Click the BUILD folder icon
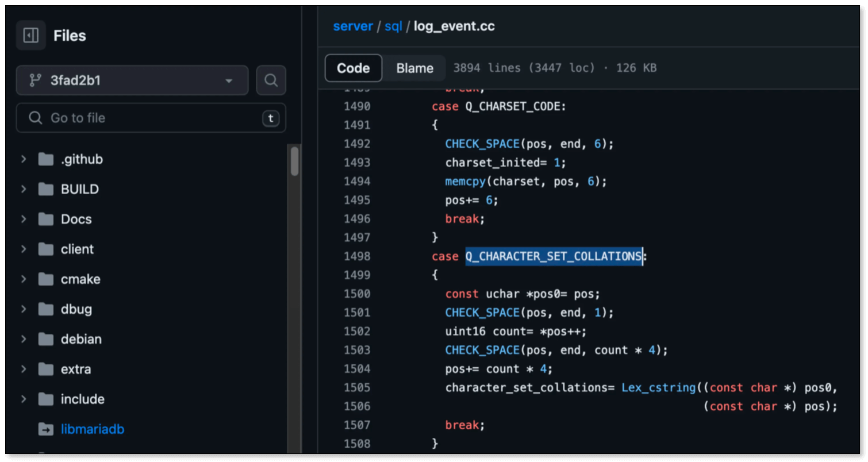The width and height of the screenshot is (868, 462). (x=45, y=188)
